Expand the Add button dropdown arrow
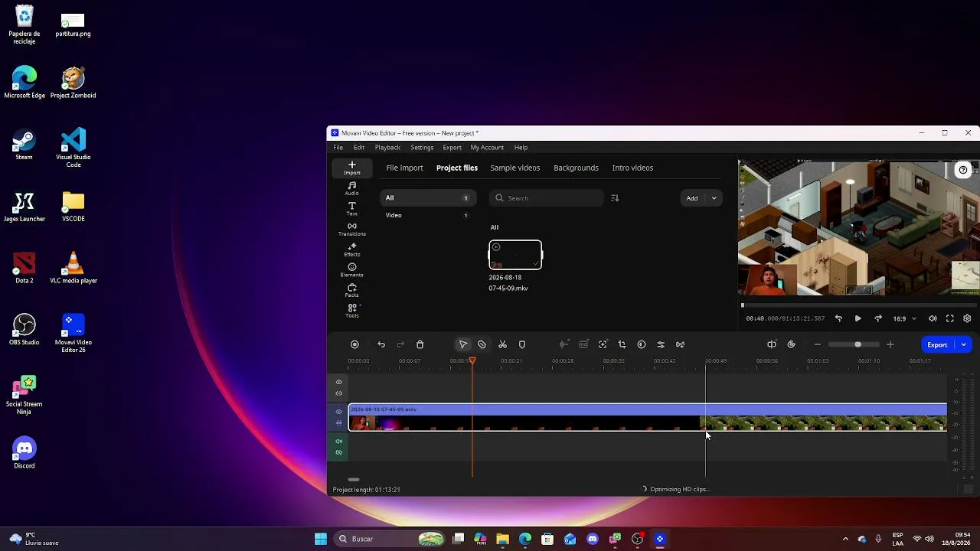The image size is (980, 551). coord(714,198)
